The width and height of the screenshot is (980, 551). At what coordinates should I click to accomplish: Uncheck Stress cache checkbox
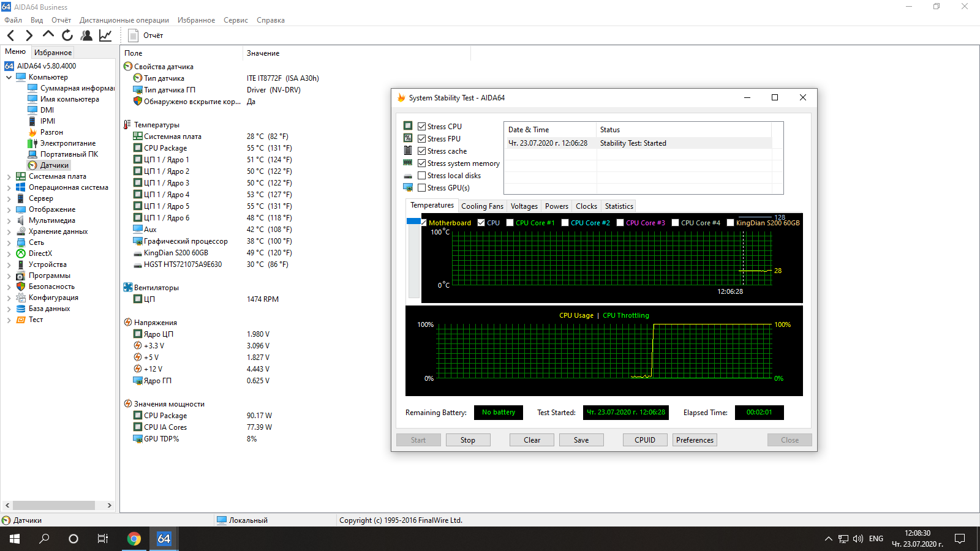pos(422,151)
